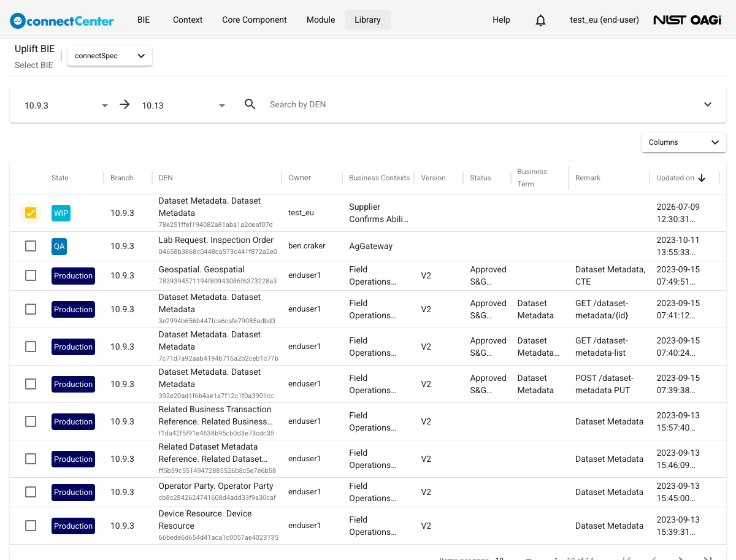736x560 pixels.
Task: Click owner ben.craker
Action: click(307, 246)
